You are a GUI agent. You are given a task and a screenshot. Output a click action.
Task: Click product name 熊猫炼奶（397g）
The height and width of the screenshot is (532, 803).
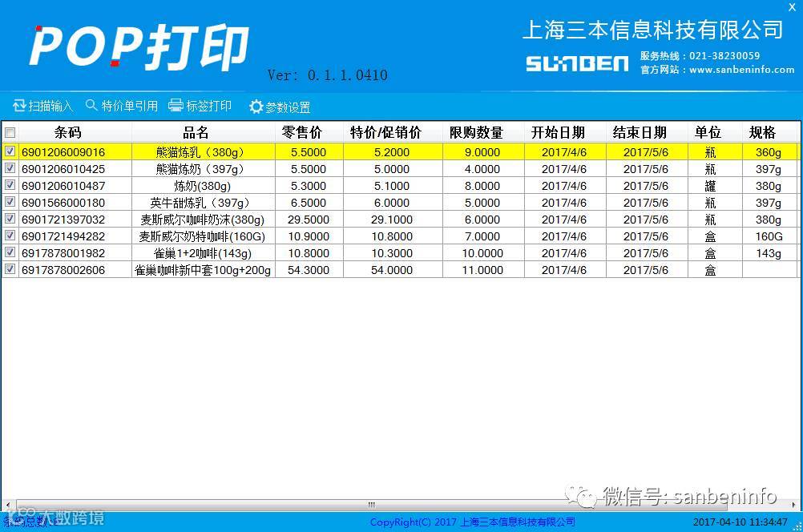tap(203, 169)
